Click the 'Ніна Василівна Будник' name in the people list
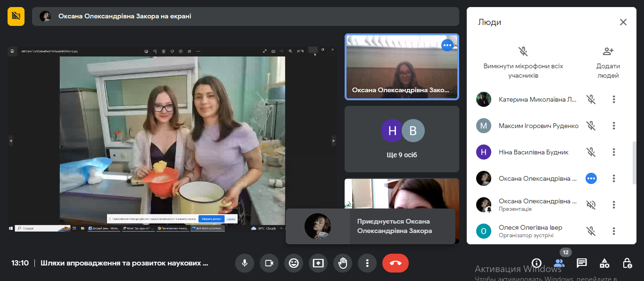 pyautogui.click(x=534, y=152)
